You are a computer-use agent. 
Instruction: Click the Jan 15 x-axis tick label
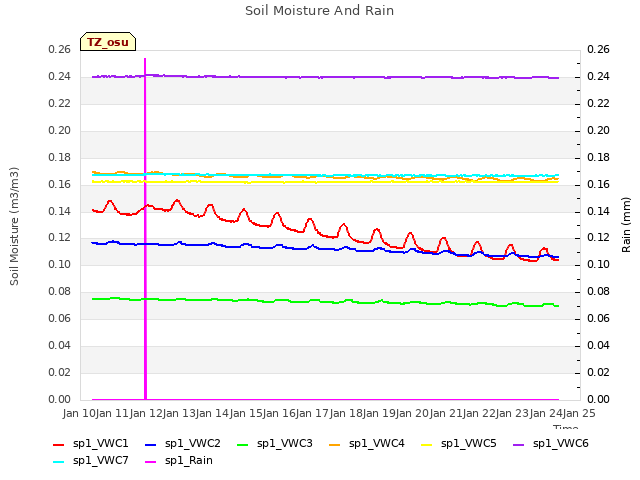[x=245, y=414]
